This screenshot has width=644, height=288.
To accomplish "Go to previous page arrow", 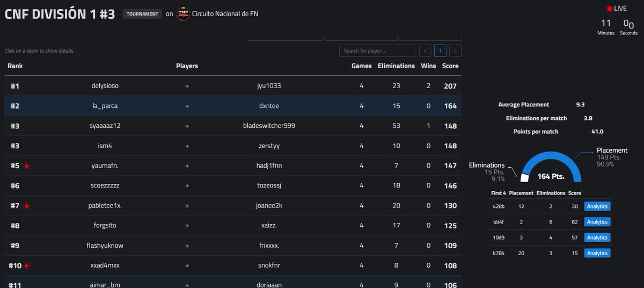I will point(425,51).
